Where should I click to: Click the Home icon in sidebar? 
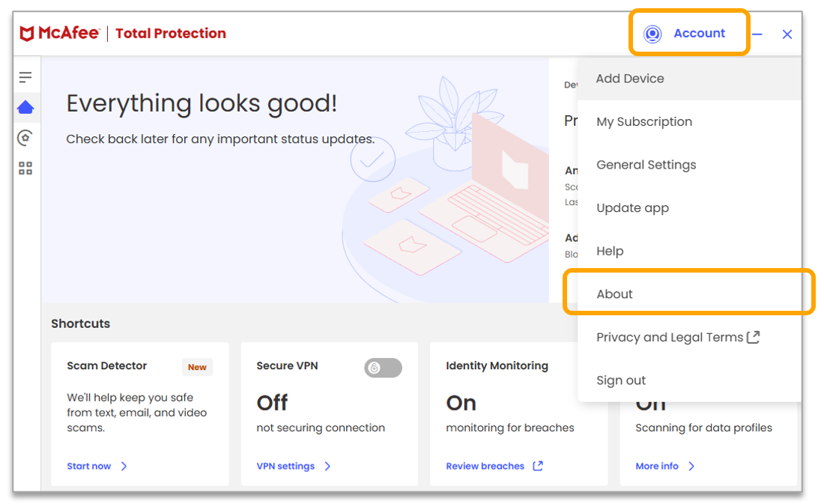pos(25,107)
